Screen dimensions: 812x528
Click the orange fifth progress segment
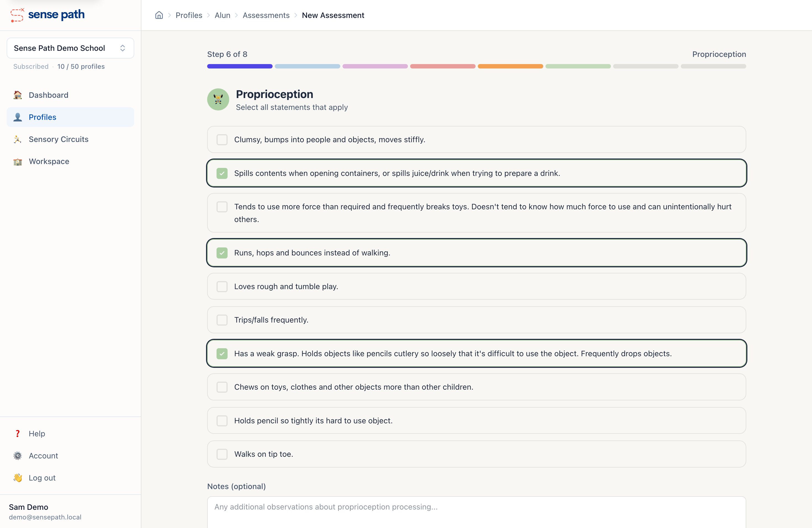coord(510,66)
